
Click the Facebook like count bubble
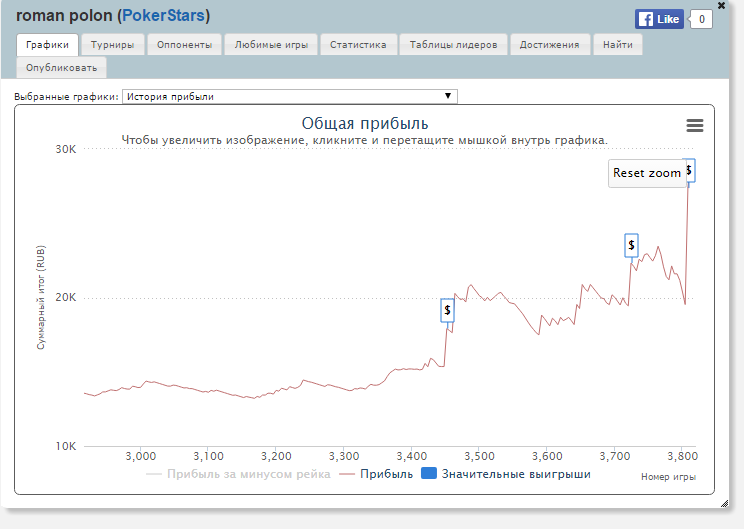(x=701, y=19)
